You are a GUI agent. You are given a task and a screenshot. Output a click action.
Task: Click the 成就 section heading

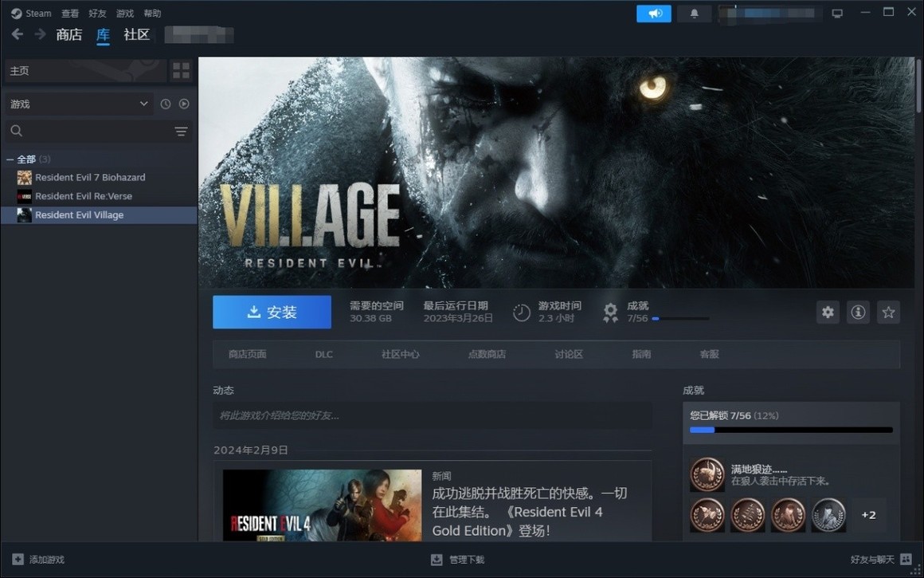[x=693, y=391]
